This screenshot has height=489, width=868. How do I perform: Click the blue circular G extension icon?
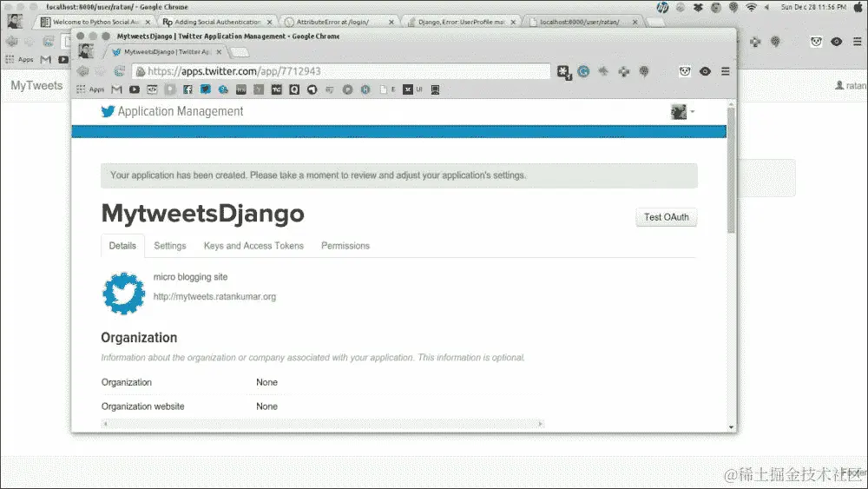click(583, 71)
